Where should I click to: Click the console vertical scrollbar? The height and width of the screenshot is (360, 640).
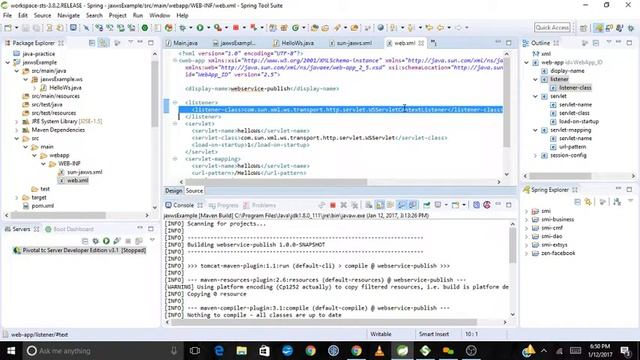click(513, 245)
